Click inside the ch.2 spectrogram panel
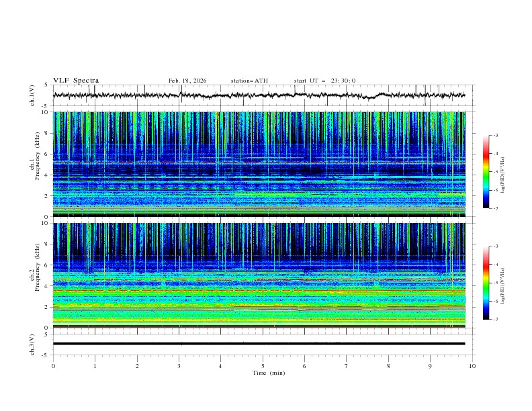Screen dimensions: 532x411 pyautogui.click(x=259, y=275)
